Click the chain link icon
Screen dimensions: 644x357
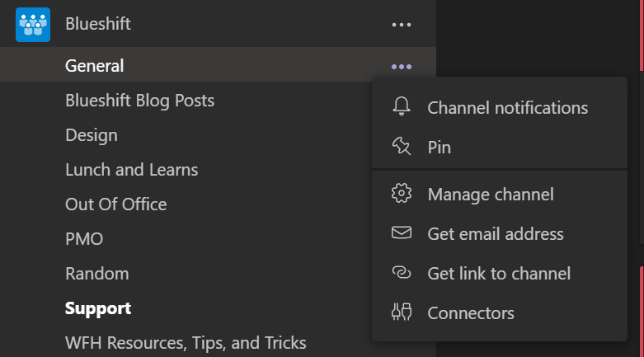click(x=402, y=272)
